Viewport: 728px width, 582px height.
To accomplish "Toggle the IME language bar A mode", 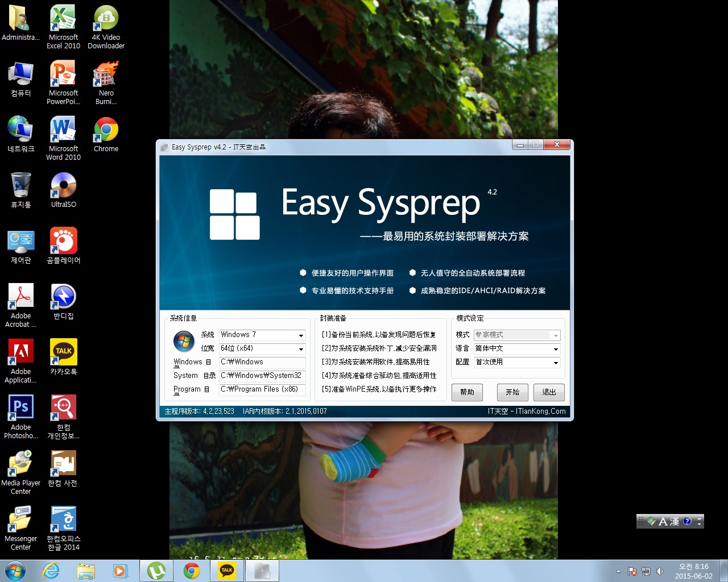I will pos(663,521).
